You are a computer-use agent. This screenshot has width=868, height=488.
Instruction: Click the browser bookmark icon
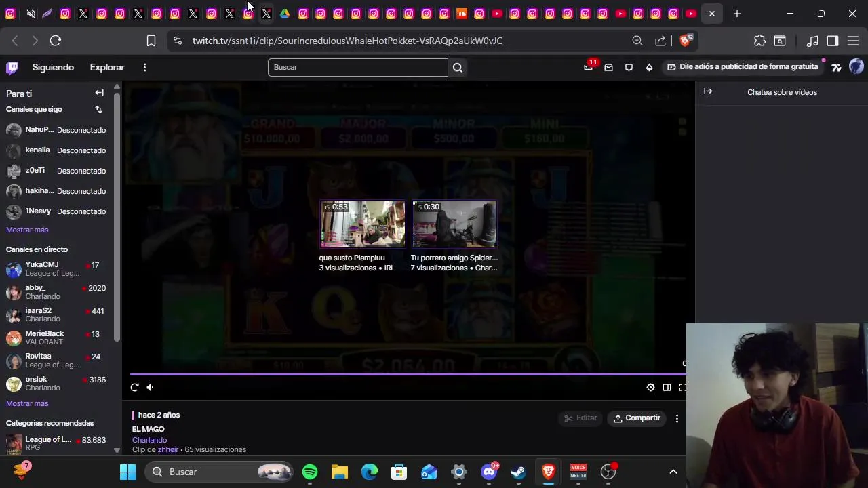pos(151,41)
